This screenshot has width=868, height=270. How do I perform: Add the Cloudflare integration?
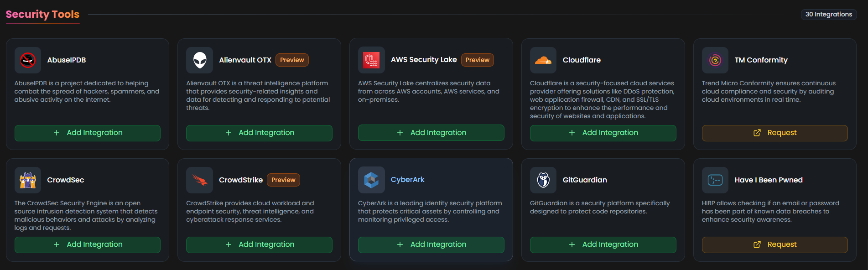(603, 133)
